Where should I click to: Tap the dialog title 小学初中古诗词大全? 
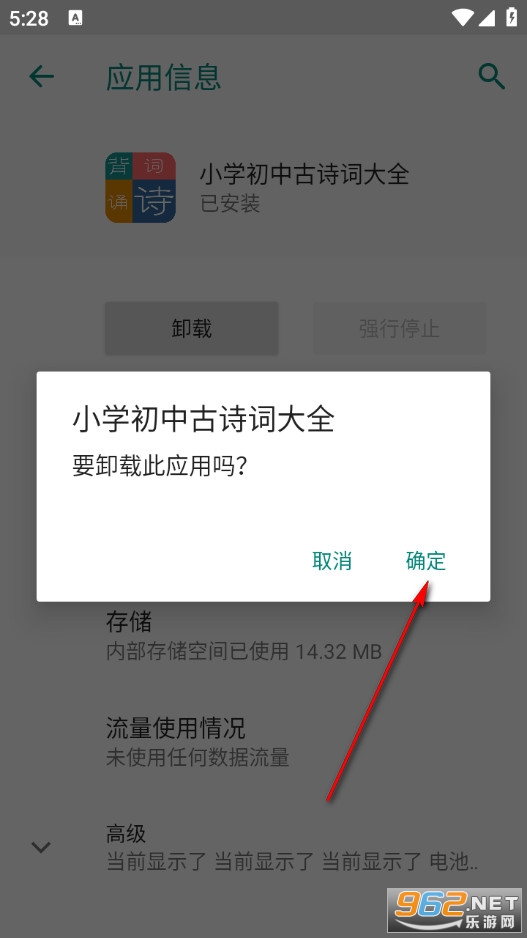[203, 419]
